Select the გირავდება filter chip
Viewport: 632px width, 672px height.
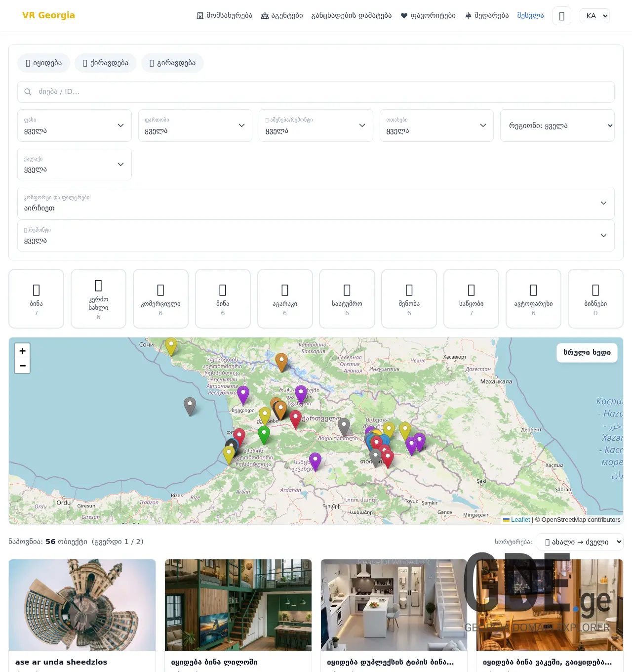point(173,63)
